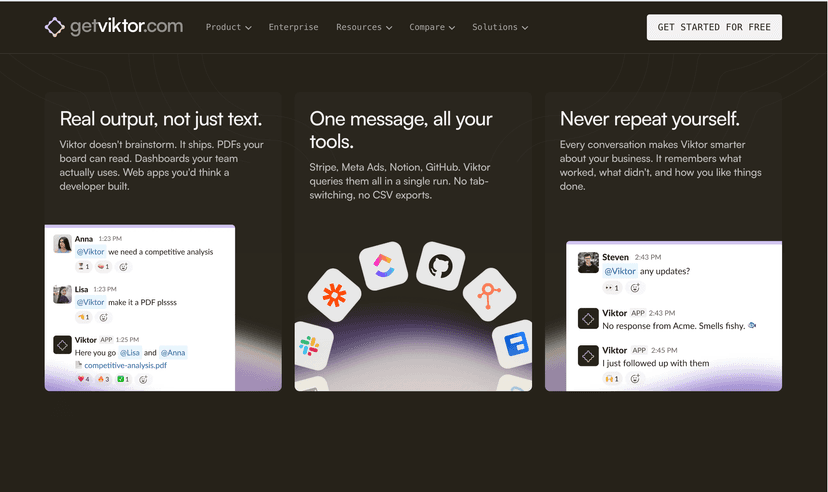Open the Compare menu
Viewport: 828px width, 492px height.
pos(432,27)
